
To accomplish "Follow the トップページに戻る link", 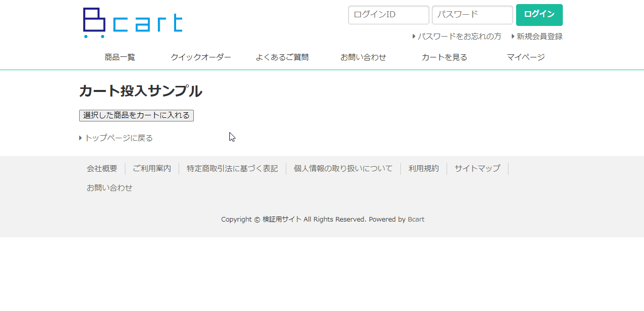I will [x=118, y=138].
